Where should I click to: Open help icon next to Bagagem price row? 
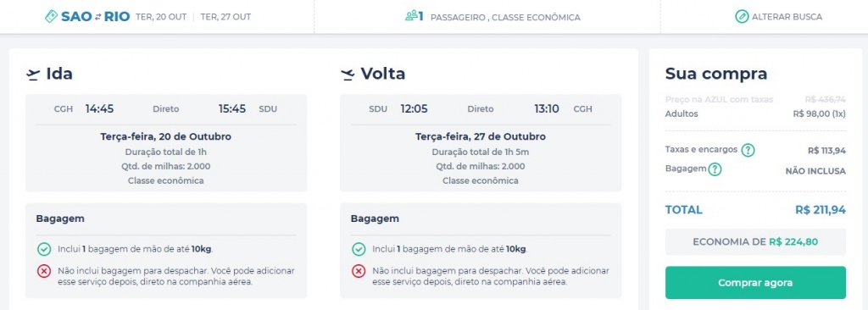[715, 169]
